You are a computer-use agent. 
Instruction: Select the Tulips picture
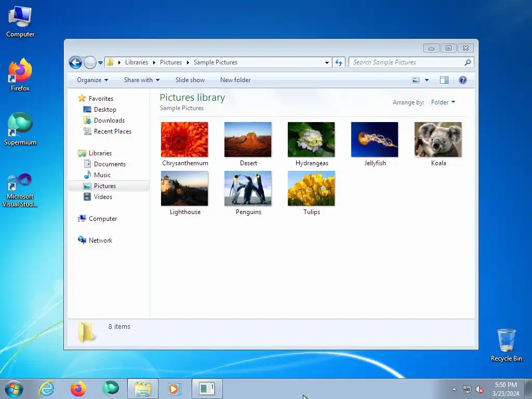pos(312,193)
